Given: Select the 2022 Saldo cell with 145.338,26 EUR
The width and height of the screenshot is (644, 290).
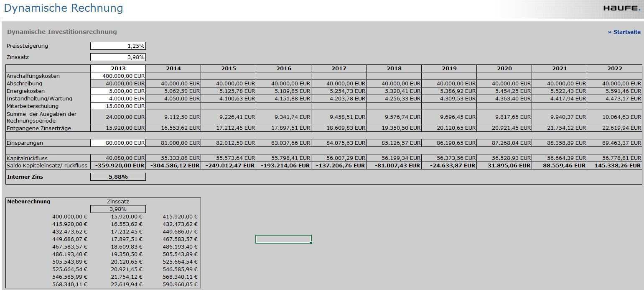Looking at the screenshot, I should pyautogui.click(x=614, y=166).
